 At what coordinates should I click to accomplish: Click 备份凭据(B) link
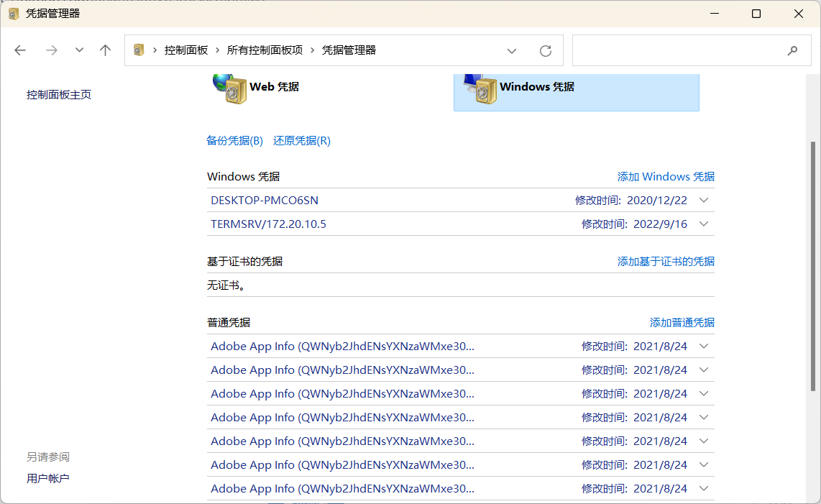pyautogui.click(x=234, y=140)
